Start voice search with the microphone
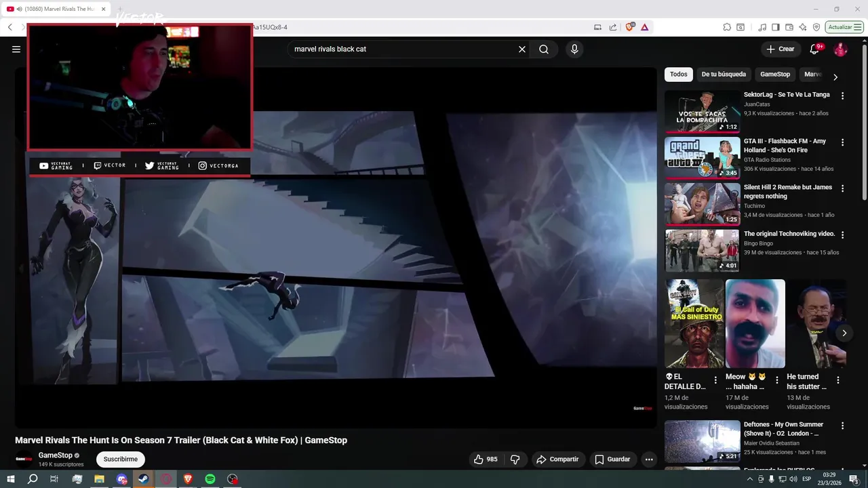Viewport: 868px width, 488px height. tap(574, 49)
